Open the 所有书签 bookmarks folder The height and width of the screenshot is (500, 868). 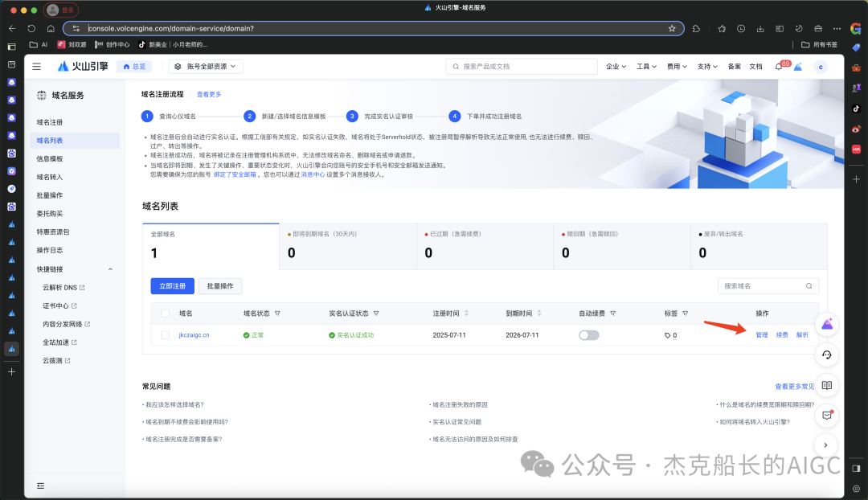click(819, 45)
